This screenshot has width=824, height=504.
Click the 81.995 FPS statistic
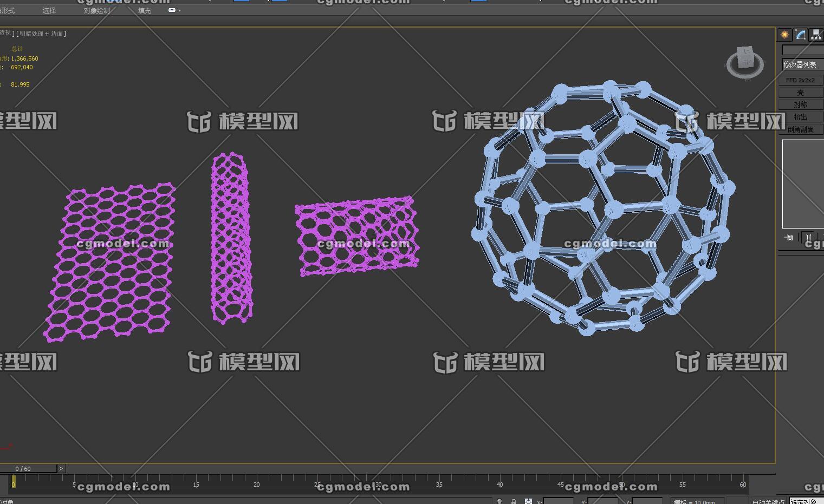tap(20, 84)
